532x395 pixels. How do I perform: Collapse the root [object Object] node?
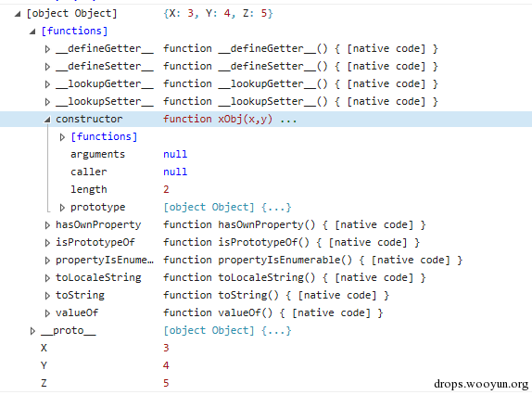pos(18,14)
